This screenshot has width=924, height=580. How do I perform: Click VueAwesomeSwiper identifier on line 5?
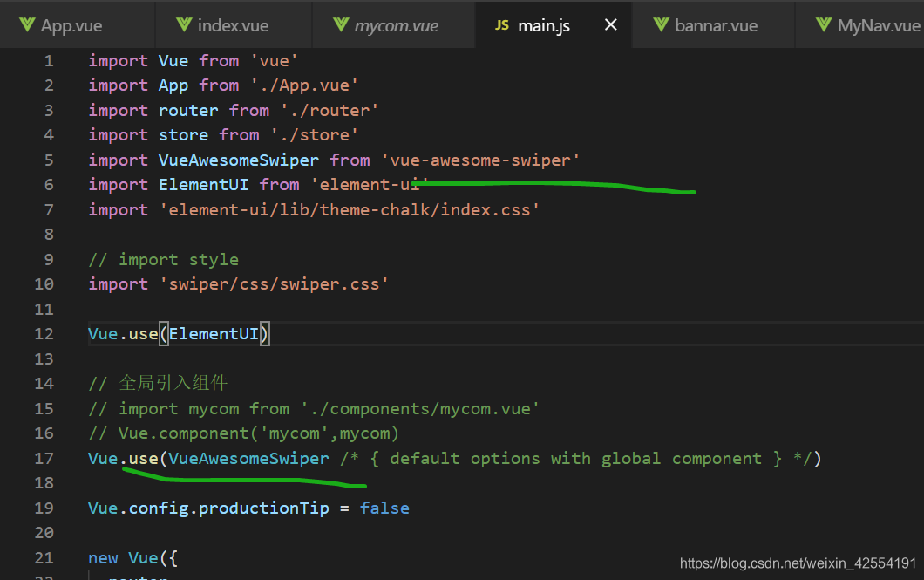pos(239,160)
